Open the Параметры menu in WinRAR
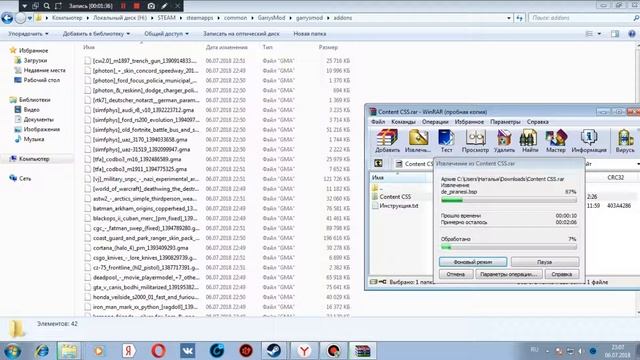Screen dimensions: 640x360 [505, 122]
